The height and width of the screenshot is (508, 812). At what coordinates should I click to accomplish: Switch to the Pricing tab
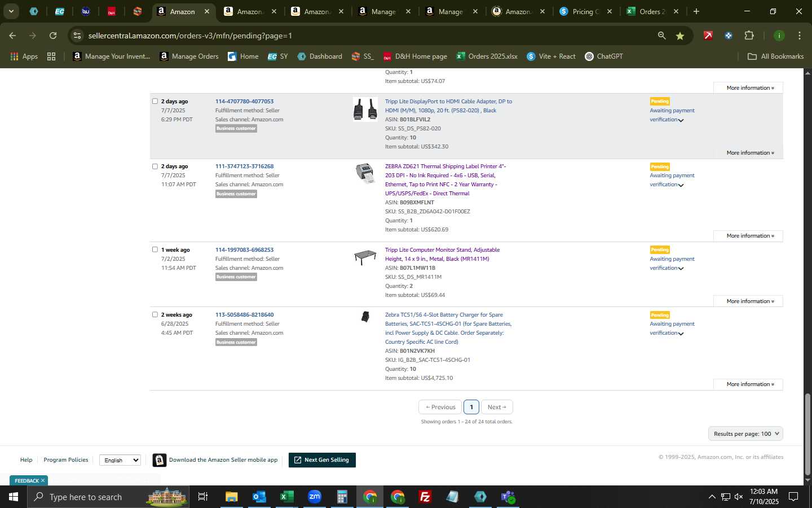(586, 11)
